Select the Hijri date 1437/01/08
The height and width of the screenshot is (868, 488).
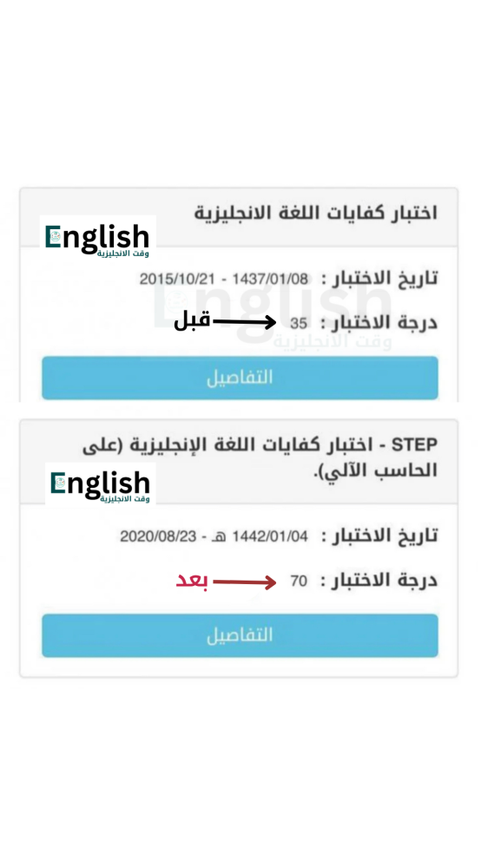[x=270, y=279]
